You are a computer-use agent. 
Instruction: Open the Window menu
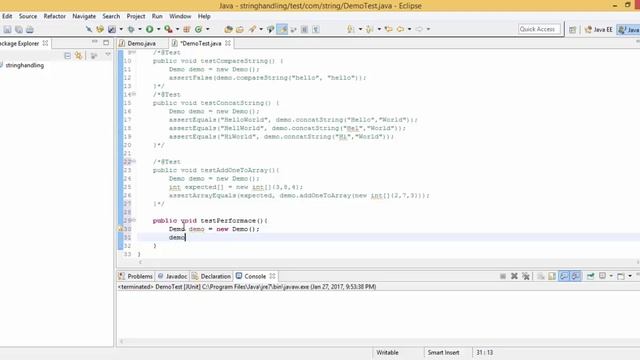coord(180,16)
